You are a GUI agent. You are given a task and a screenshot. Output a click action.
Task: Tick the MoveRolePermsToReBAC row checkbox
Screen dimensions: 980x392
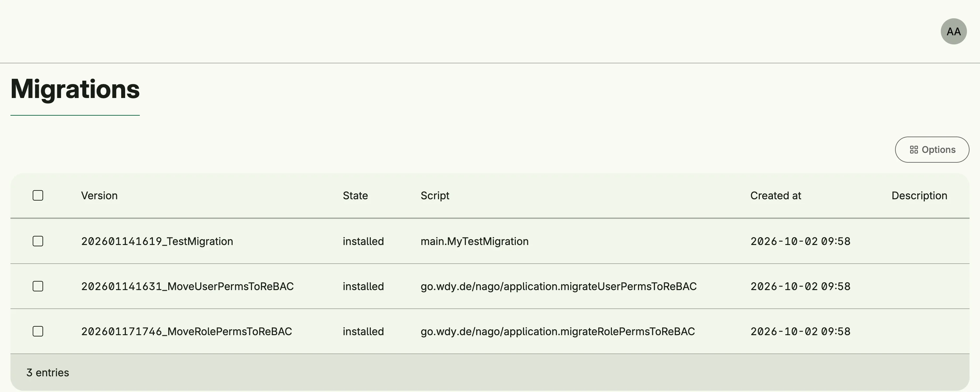[38, 332]
